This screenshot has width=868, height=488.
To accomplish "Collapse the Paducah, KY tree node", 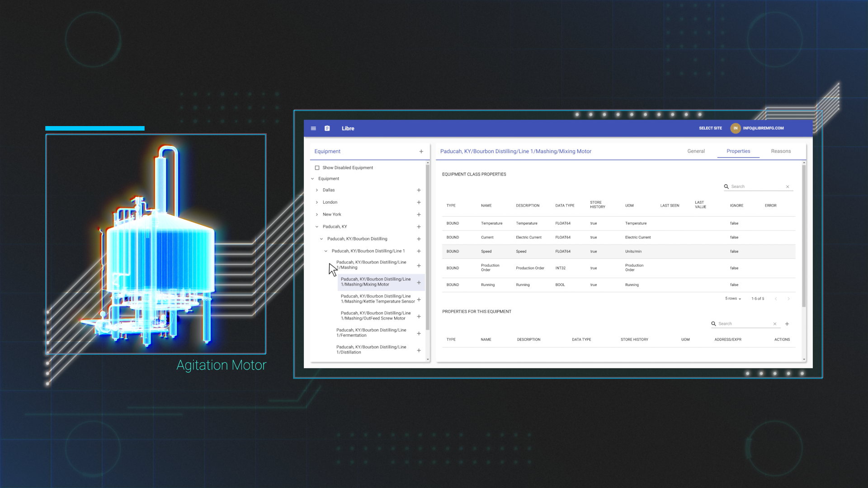I will click(317, 227).
